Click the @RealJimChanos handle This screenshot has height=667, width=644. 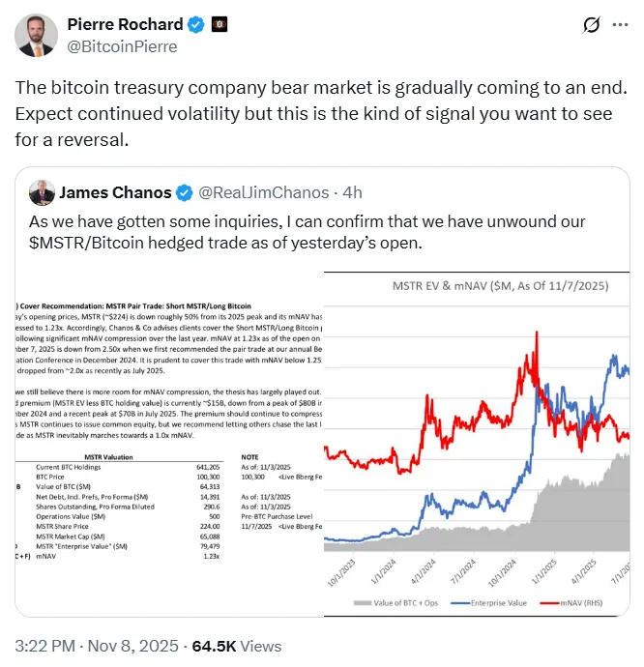tap(258, 193)
